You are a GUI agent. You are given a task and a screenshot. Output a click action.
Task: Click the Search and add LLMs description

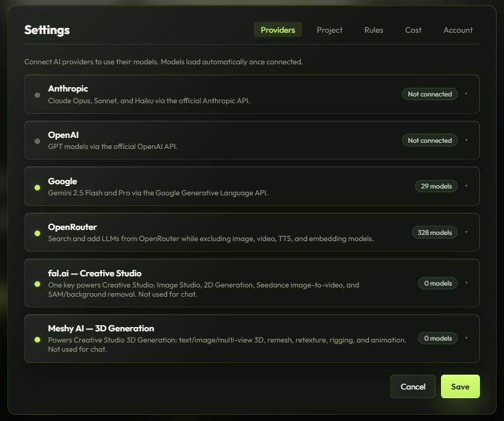point(211,239)
